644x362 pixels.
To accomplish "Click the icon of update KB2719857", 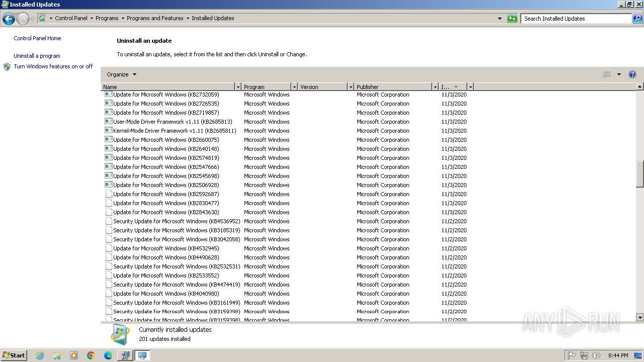I will click(108, 113).
